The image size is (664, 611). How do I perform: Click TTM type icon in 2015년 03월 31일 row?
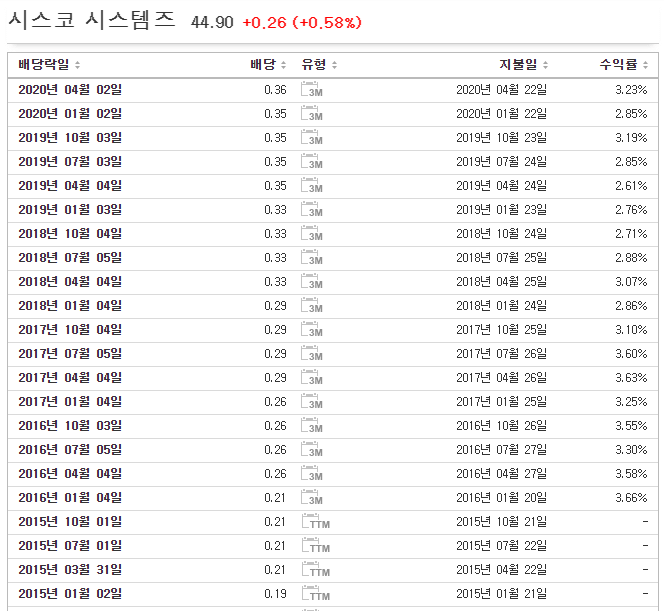click(x=315, y=570)
